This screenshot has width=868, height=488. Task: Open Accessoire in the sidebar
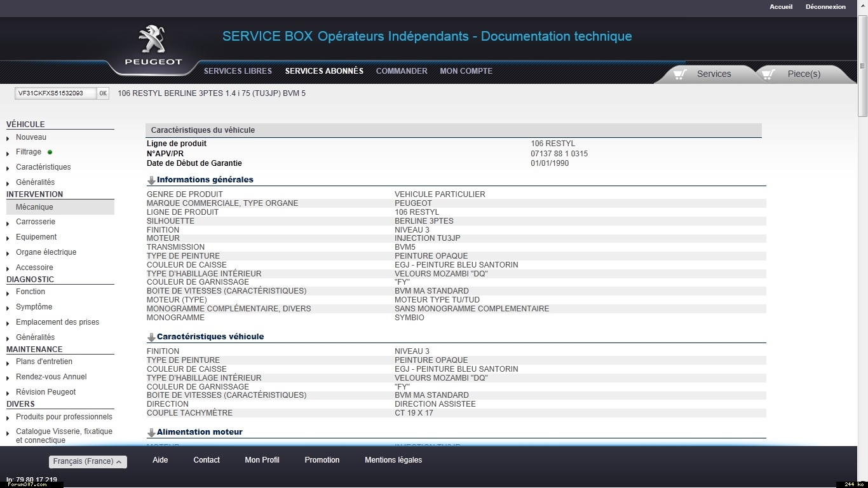(x=34, y=268)
